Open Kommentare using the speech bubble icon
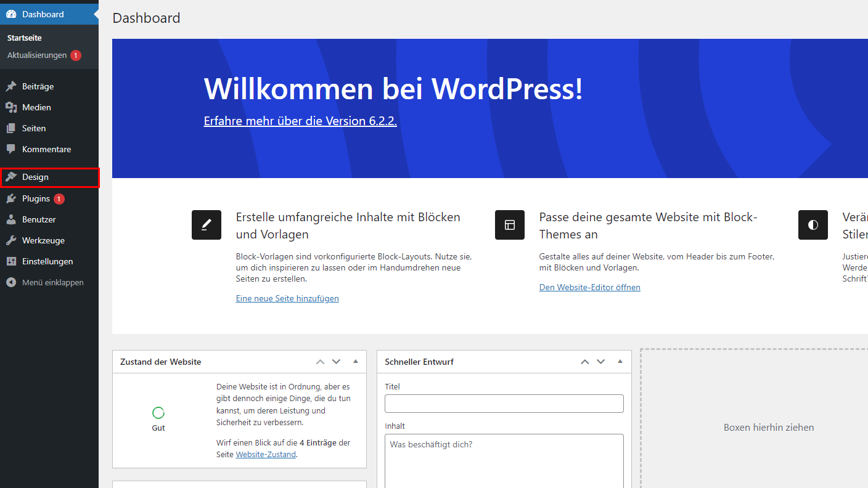The image size is (868, 488). (x=10, y=148)
